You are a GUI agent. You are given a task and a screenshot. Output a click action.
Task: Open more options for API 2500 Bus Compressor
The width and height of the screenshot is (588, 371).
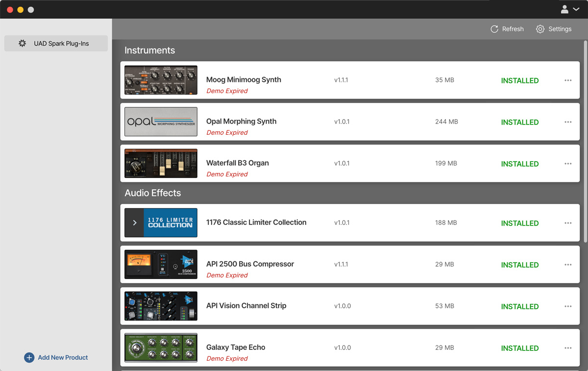568,265
